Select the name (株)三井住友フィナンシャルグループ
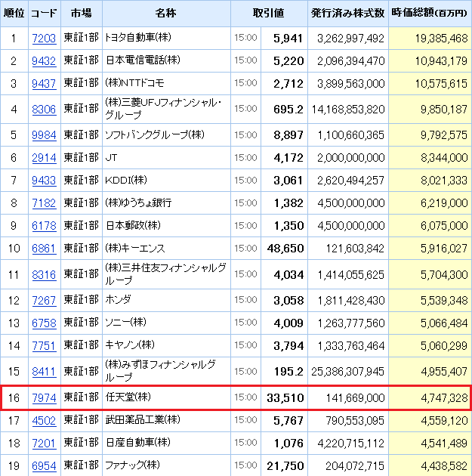Viewport: 472px width, 476px height. tap(165, 274)
